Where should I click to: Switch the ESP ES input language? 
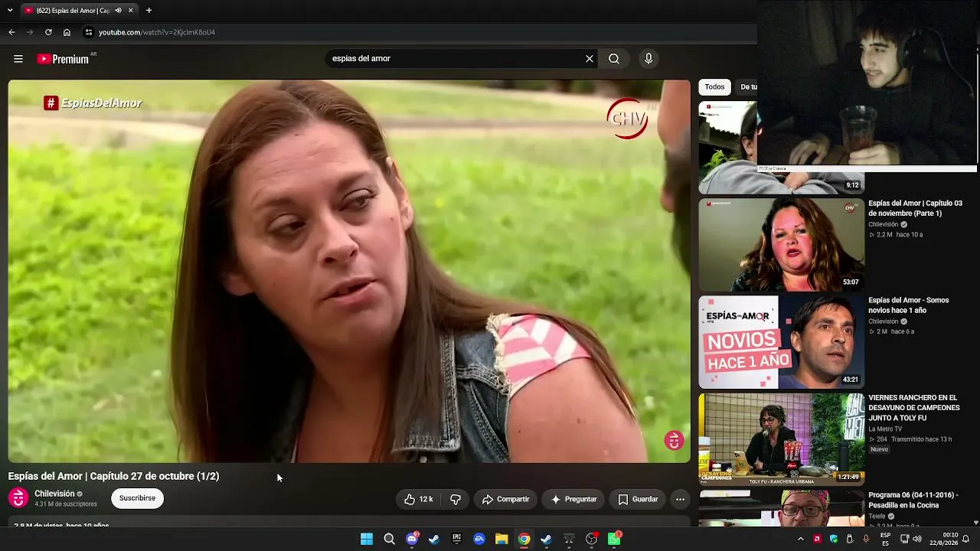click(886, 540)
